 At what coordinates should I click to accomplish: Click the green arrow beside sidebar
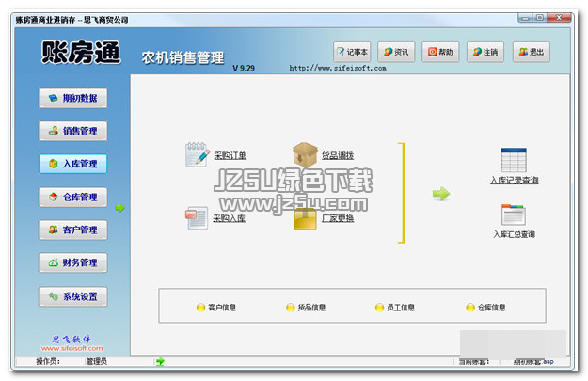coord(120,208)
